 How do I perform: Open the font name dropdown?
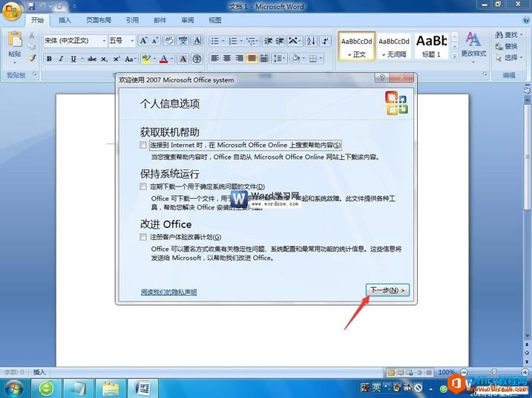click(104, 41)
